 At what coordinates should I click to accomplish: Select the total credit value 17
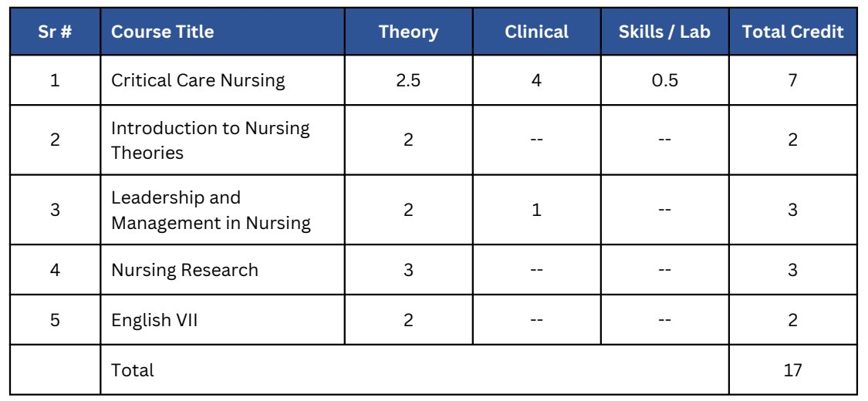pyautogui.click(x=792, y=369)
